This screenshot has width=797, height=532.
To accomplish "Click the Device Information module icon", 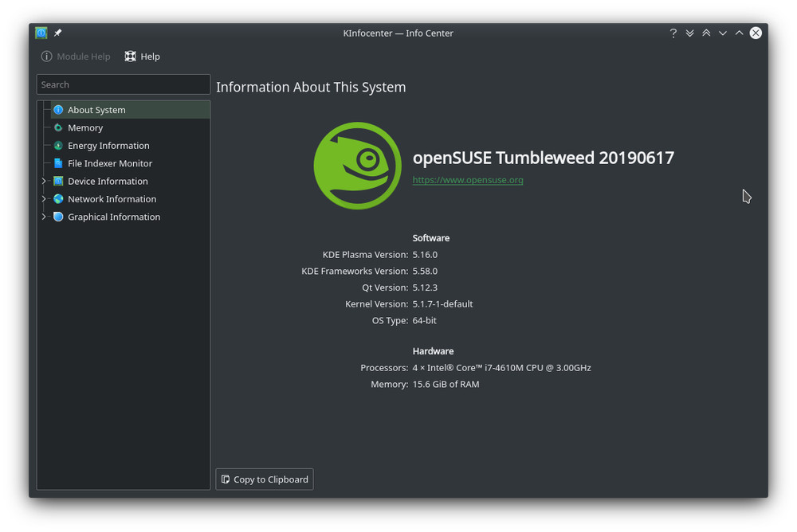I will (58, 181).
